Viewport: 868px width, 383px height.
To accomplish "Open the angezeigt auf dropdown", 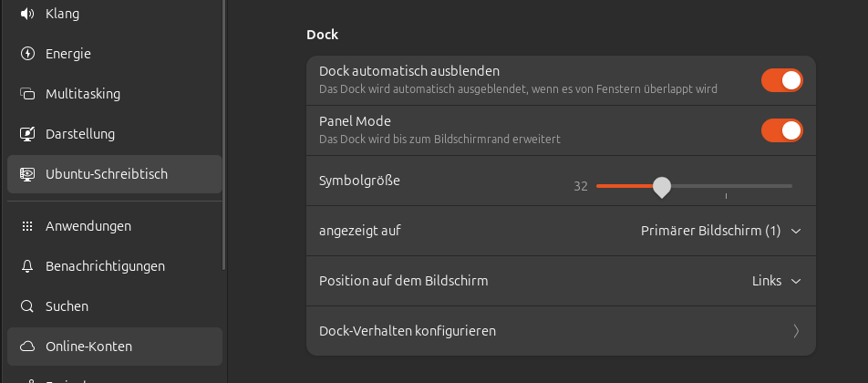I will pos(720,231).
